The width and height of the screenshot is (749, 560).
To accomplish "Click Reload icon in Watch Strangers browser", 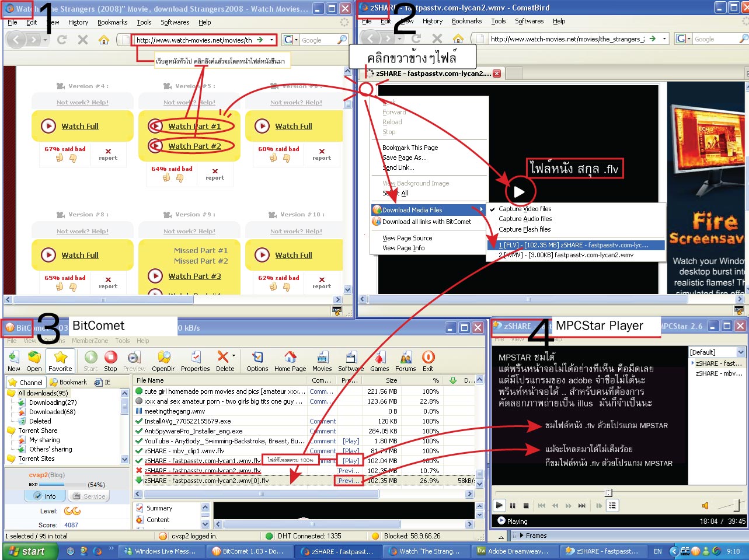I will point(62,40).
